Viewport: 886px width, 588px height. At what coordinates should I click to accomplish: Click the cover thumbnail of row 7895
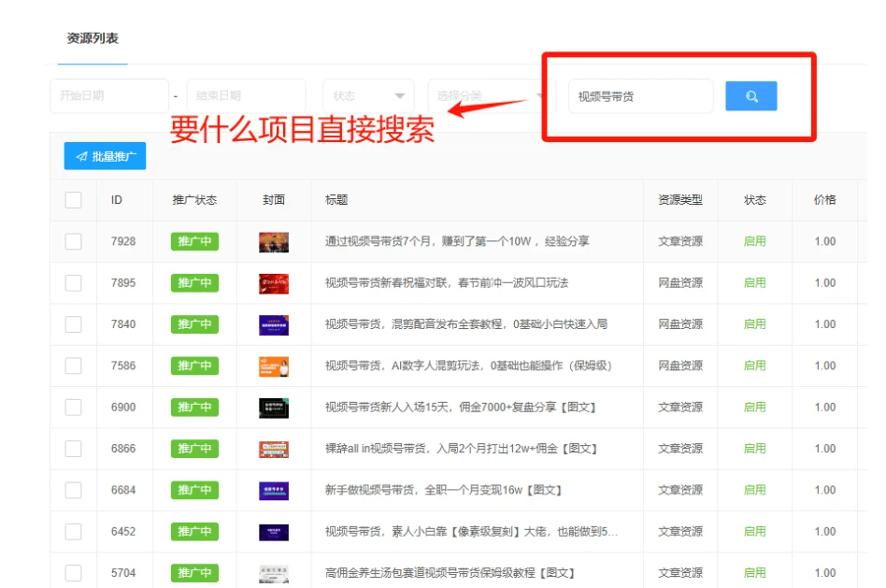274,283
